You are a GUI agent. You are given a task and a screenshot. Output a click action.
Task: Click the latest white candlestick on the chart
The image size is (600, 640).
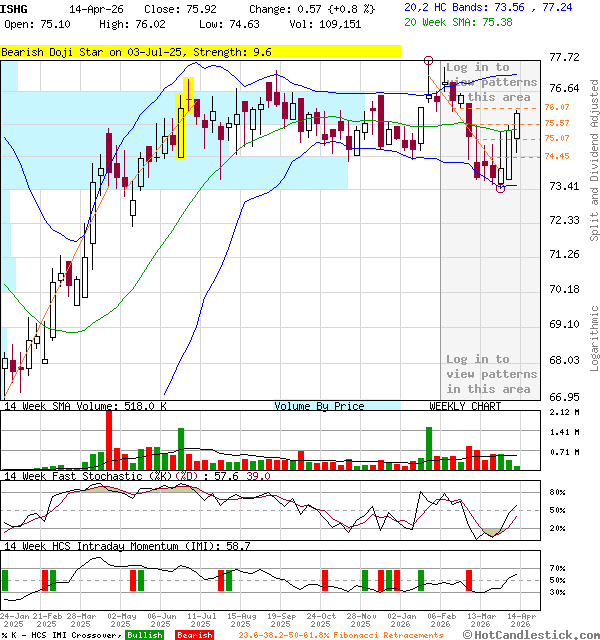[x=518, y=126]
